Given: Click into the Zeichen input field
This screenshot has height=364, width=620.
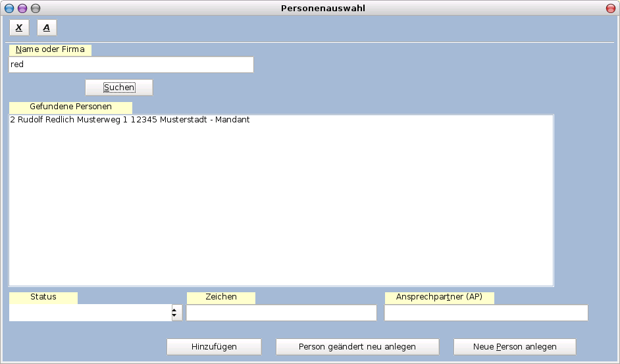Looking at the screenshot, I should (281, 313).
